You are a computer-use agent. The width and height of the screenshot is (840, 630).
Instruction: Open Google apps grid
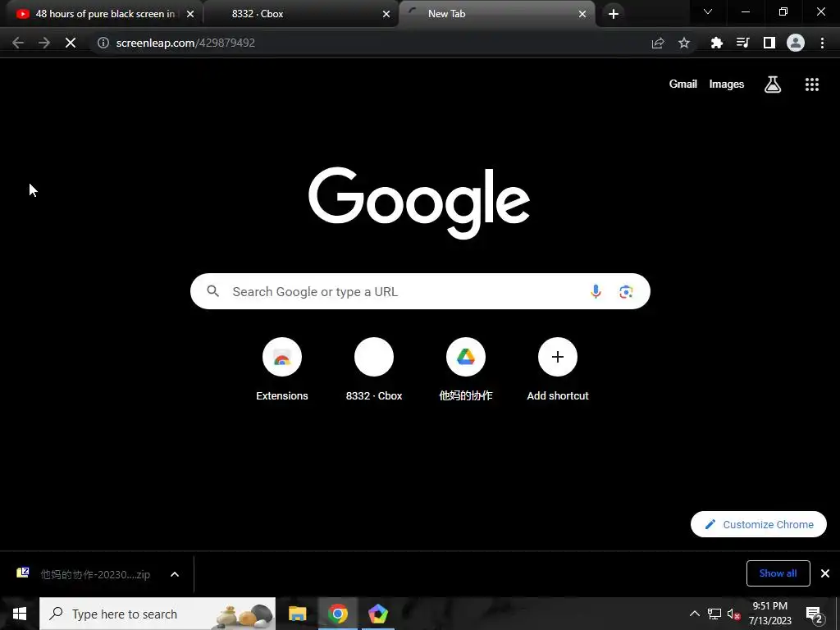[812, 84]
